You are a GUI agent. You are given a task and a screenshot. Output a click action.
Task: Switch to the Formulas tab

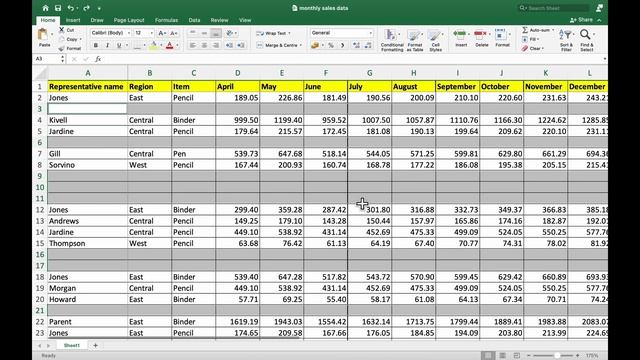pyautogui.click(x=167, y=20)
